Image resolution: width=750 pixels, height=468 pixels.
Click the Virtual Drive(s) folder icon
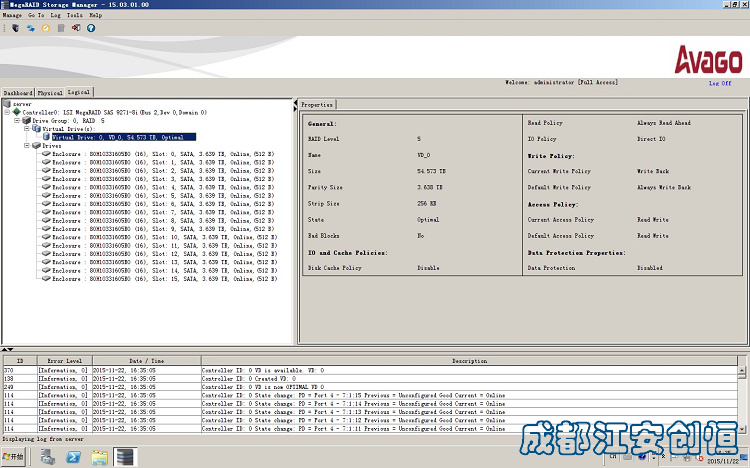(36, 129)
